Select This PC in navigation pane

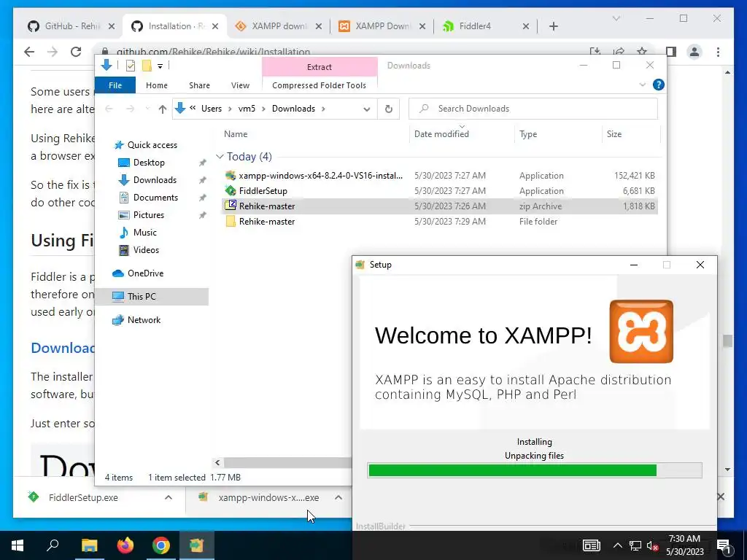[x=152, y=297]
